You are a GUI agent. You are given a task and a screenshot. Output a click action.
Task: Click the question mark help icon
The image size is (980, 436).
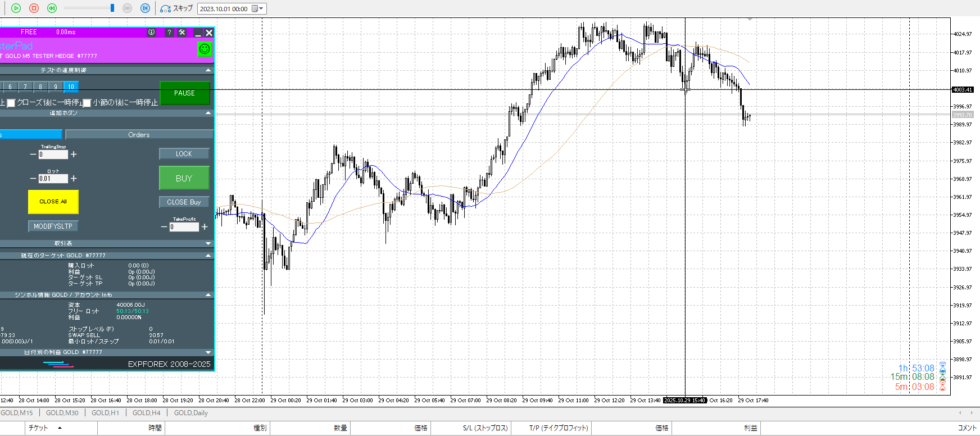[169, 33]
